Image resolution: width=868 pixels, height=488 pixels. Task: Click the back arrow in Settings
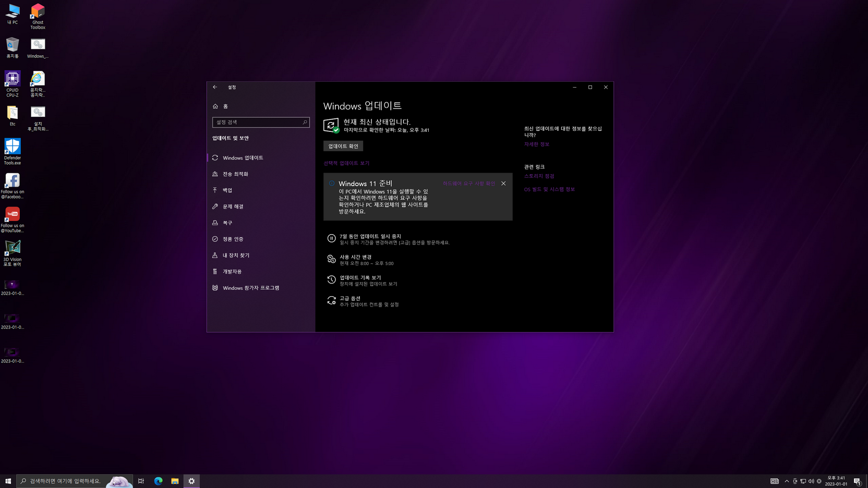point(215,87)
